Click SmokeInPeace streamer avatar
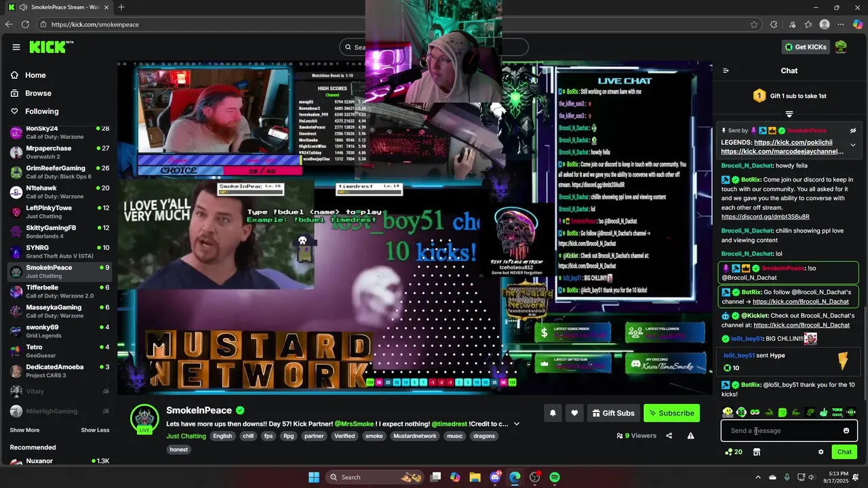This screenshot has height=488, width=868. pyautogui.click(x=144, y=418)
